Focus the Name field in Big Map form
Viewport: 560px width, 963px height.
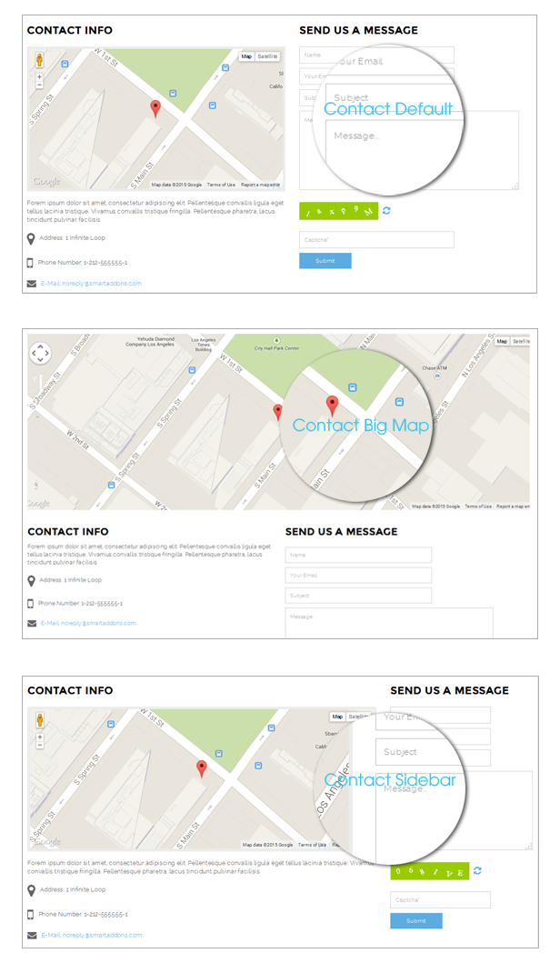pos(358,556)
